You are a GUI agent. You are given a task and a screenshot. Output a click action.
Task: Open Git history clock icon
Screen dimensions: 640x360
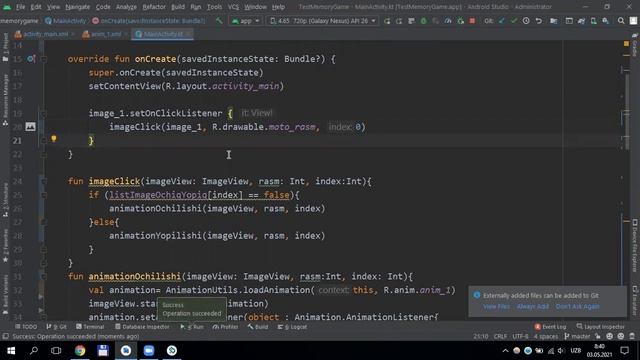(526, 21)
